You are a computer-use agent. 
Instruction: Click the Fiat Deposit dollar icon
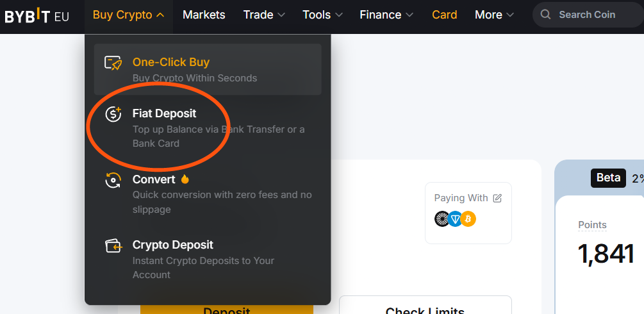click(113, 114)
